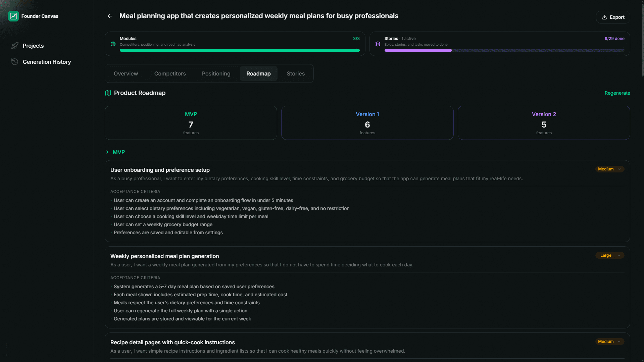The height and width of the screenshot is (362, 644).
Task: Open the Large effort dropdown for meal plan generation
Action: point(609,255)
